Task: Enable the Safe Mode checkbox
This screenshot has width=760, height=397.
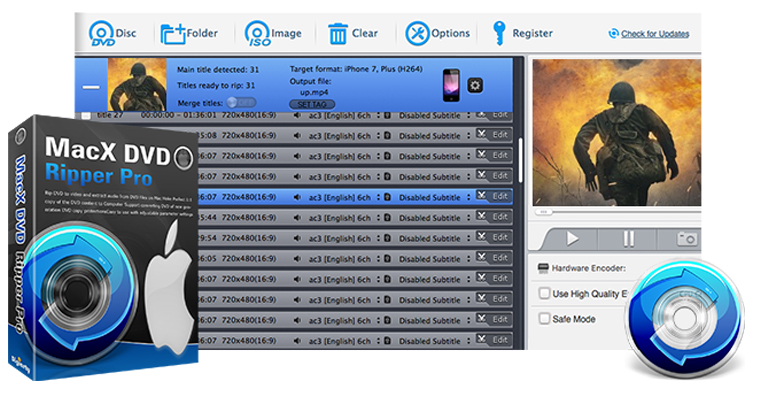Action: (544, 318)
